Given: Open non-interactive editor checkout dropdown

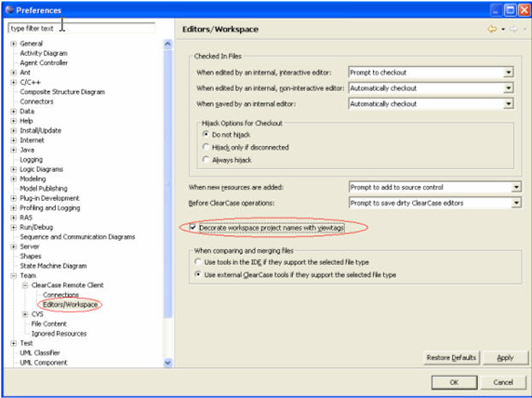Looking at the screenshot, I should tap(508, 88).
